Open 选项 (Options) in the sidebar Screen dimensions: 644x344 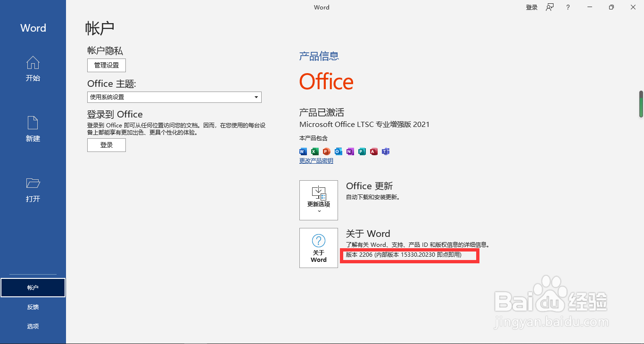(x=33, y=327)
